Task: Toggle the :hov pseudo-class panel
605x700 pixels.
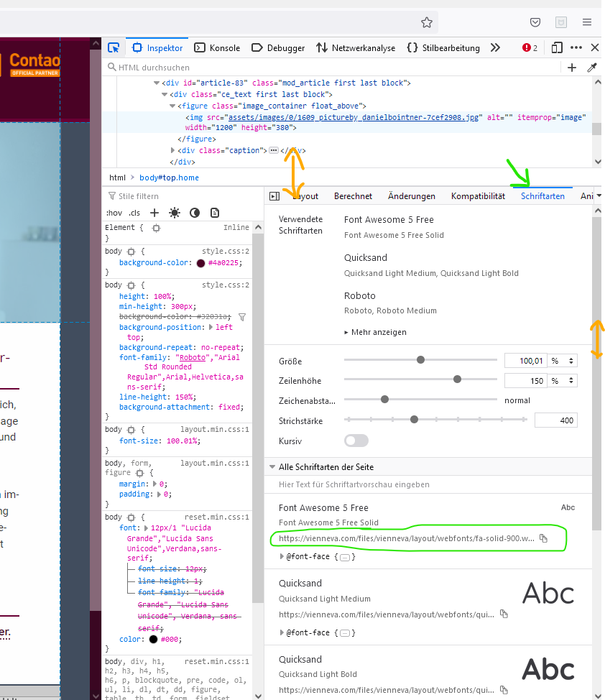Action: 114,213
